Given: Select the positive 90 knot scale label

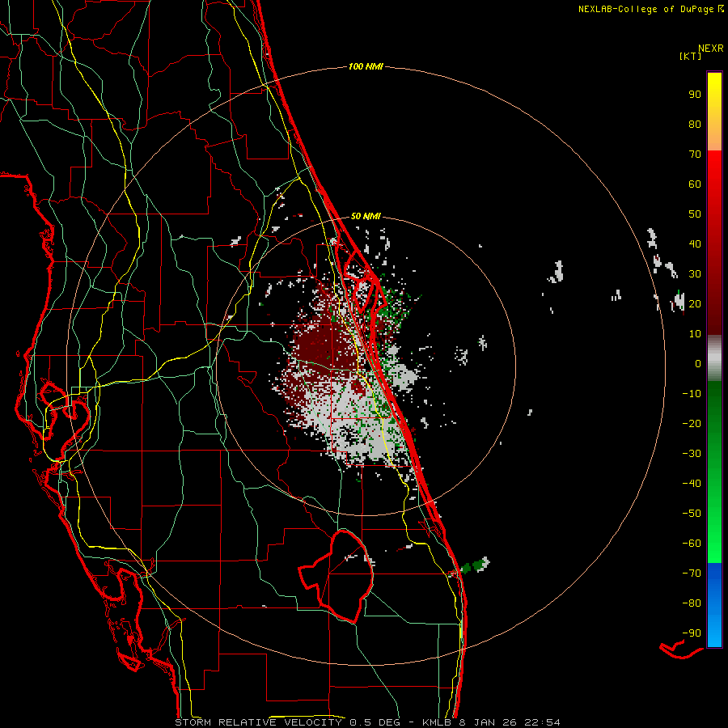Looking at the screenshot, I should point(695,95).
